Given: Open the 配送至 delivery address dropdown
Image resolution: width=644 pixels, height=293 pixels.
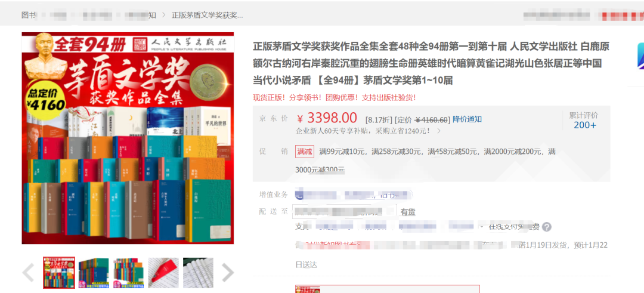Looking at the screenshot, I should (x=345, y=212).
